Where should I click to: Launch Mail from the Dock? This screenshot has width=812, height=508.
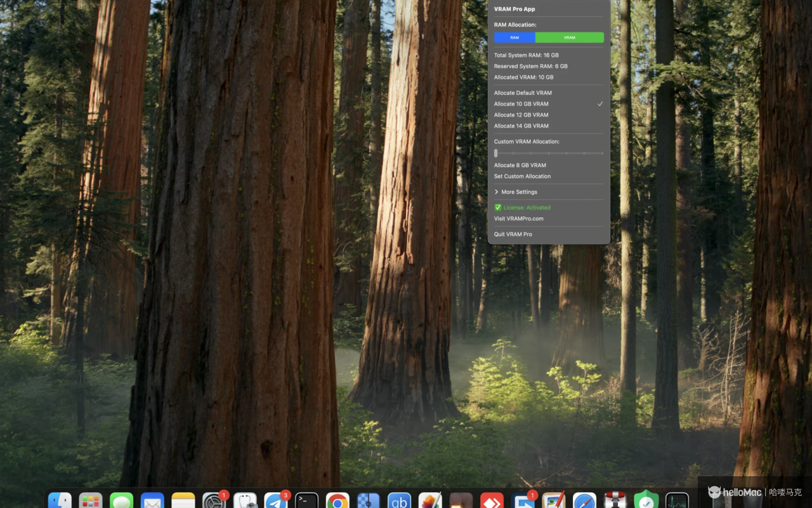click(152, 502)
